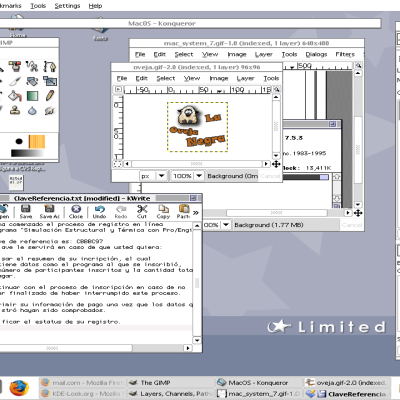Select the Select By Color tool in GIMP toolbox
Viewport: 400px width, 400px height.
pos(15,67)
